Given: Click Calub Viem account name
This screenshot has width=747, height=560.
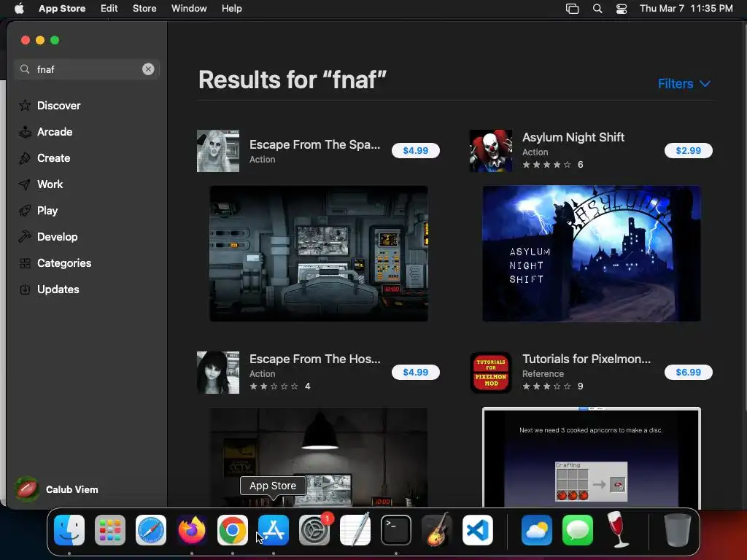Looking at the screenshot, I should 72,489.
